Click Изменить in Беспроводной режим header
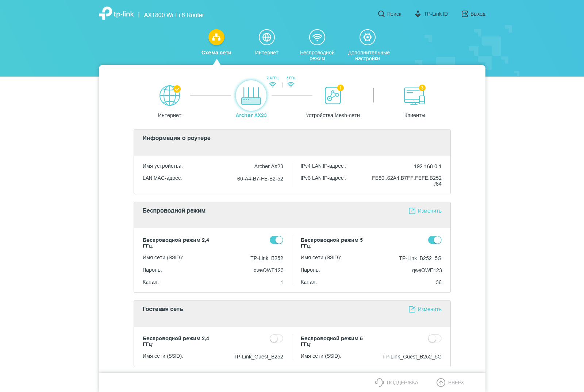 point(430,211)
